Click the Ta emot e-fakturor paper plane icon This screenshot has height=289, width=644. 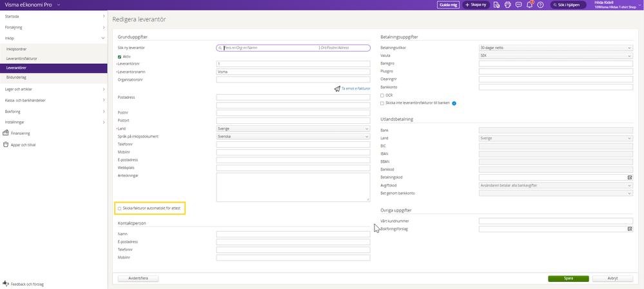tap(337, 88)
